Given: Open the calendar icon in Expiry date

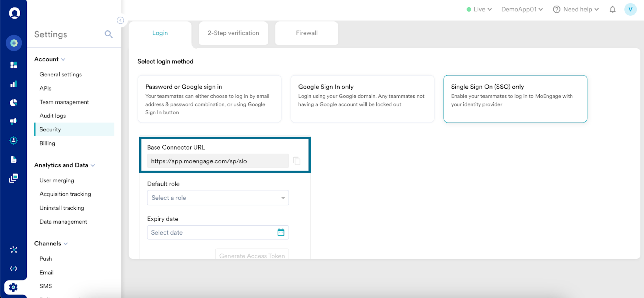Looking at the screenshot, I should 281,232.
